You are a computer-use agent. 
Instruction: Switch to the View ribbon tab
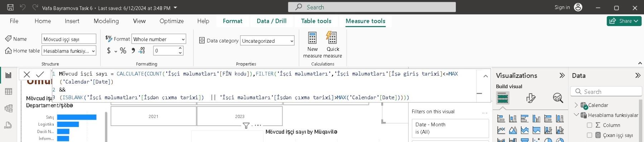139,21
